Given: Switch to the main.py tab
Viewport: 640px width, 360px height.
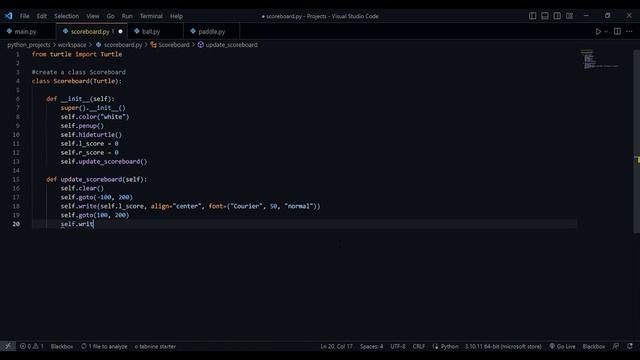Looking at the screenshot, I should point(25,31).
